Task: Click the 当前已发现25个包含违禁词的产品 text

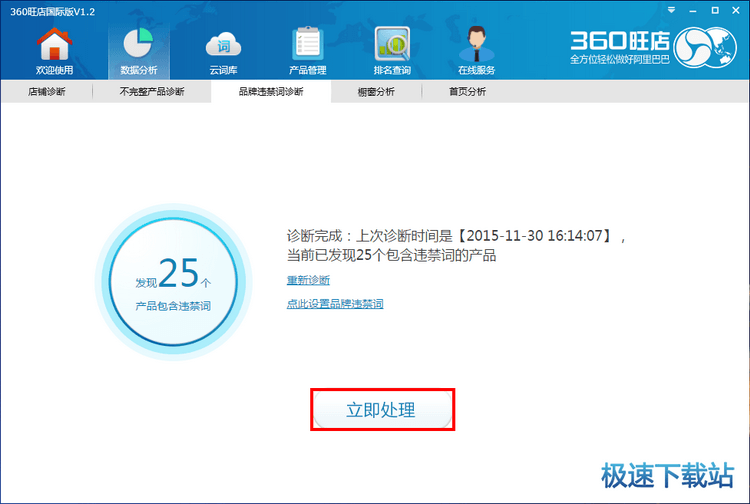Action: click(x=391, y=255)
